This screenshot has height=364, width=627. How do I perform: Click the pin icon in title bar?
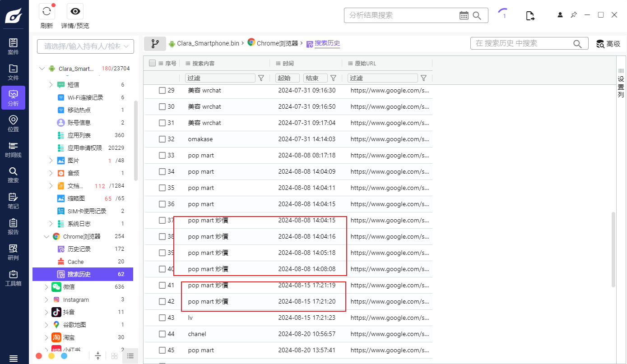tap(574, 15)
